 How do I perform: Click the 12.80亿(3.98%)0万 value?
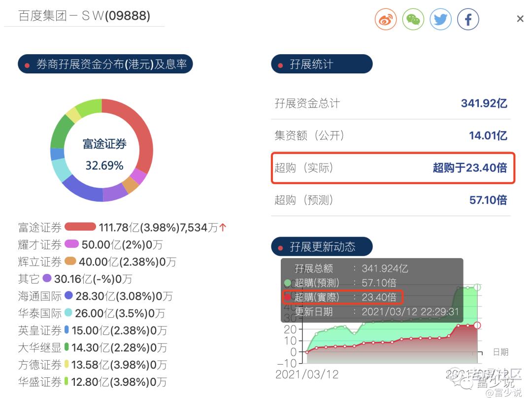pyautogui.click(x=119, y=382)
